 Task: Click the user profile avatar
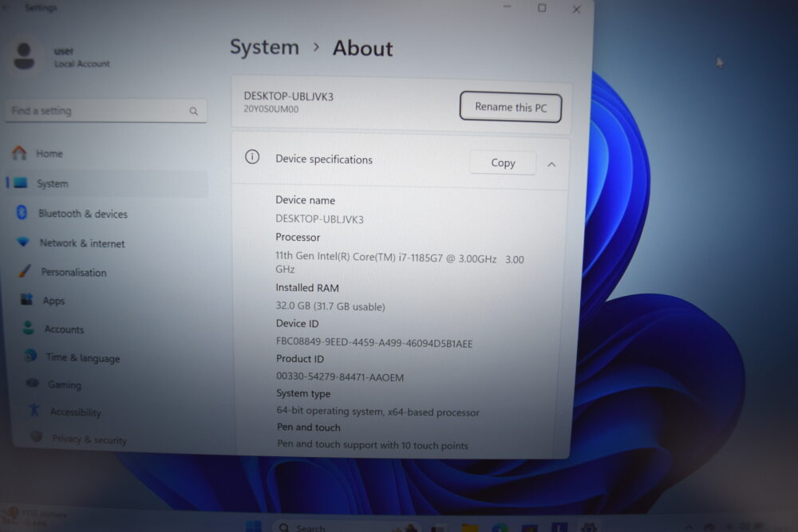pyautogui.click(x=24, y=56)
